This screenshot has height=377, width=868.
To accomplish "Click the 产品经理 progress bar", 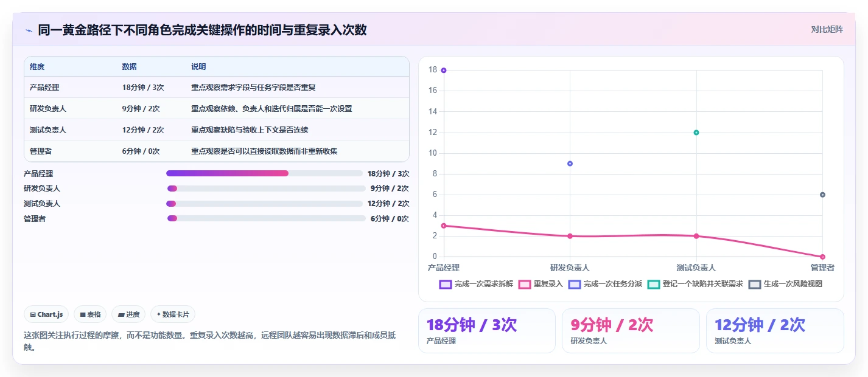I will (264, 173).
